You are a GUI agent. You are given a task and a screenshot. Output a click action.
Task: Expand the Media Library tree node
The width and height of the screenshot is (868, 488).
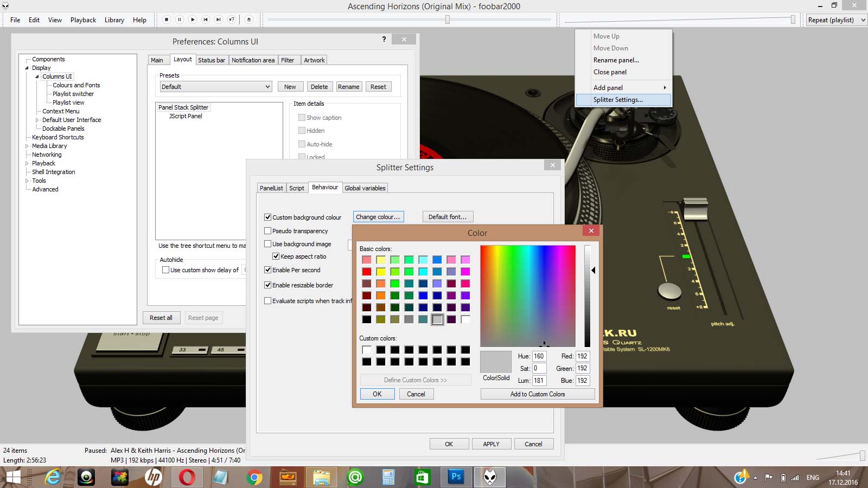(27, 146)
